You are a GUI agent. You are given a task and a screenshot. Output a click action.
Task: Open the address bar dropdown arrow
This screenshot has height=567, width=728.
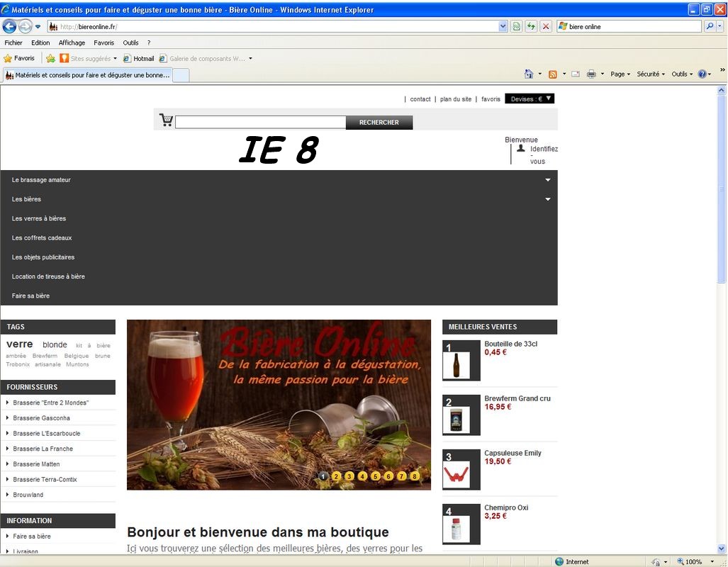(x=503, y=26)
